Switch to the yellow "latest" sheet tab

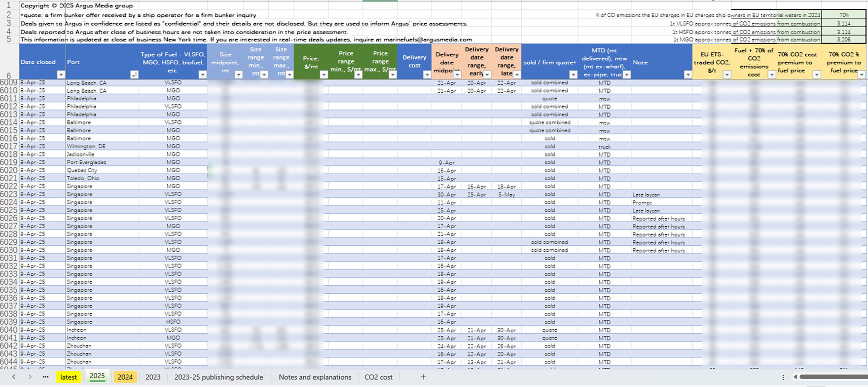tap(69, 377)
